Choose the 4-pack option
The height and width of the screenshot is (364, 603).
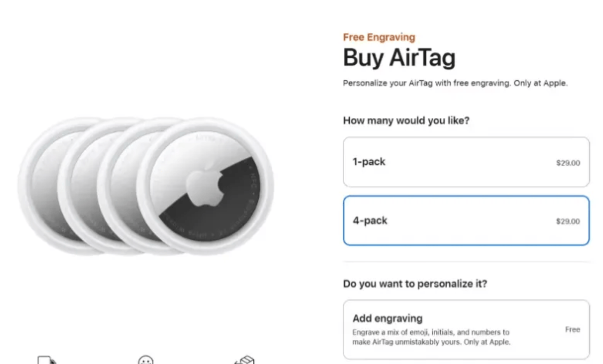pos(466,221)
